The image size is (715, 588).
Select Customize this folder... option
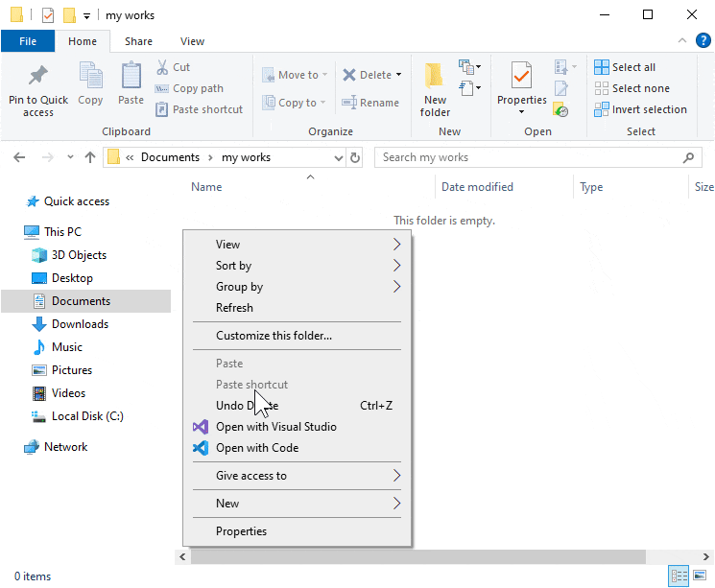[274, 336]
